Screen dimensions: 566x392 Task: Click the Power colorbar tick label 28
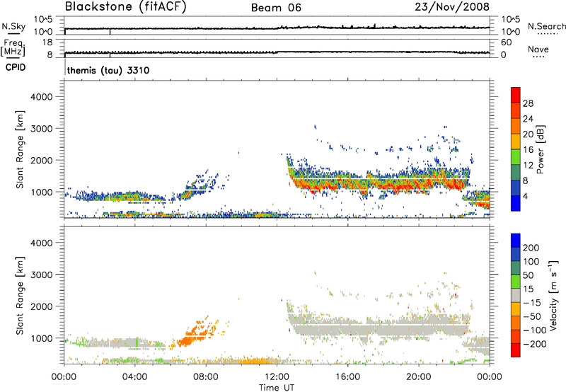[528, 103]
